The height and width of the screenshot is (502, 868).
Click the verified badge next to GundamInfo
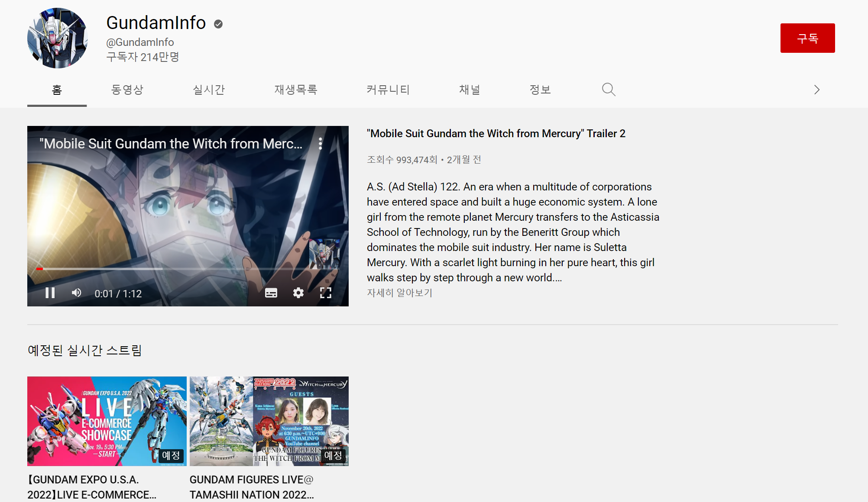(x=218, y=24)
